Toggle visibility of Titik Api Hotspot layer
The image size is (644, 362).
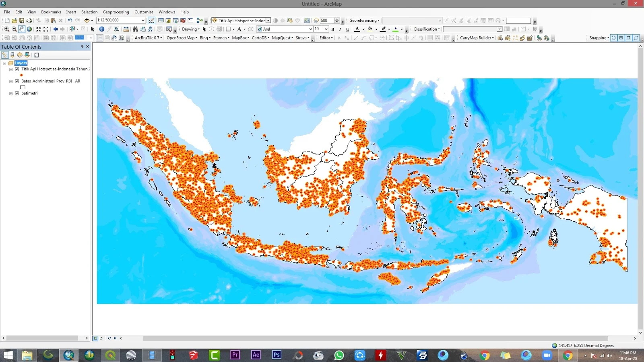pos(17,69)
